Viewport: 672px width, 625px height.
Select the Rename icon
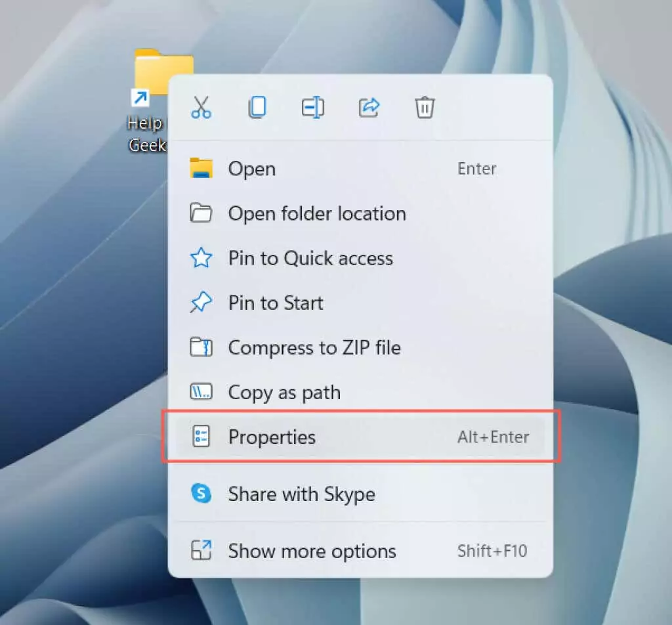313,107
